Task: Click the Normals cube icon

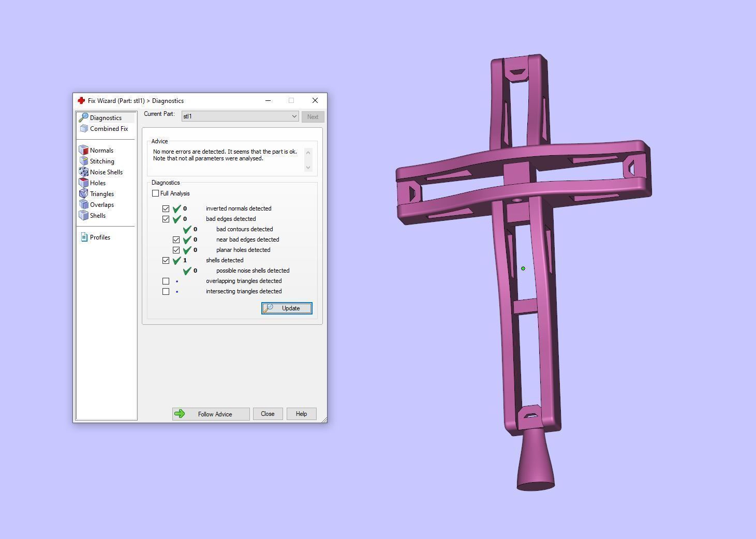Action: coord(84,150)
